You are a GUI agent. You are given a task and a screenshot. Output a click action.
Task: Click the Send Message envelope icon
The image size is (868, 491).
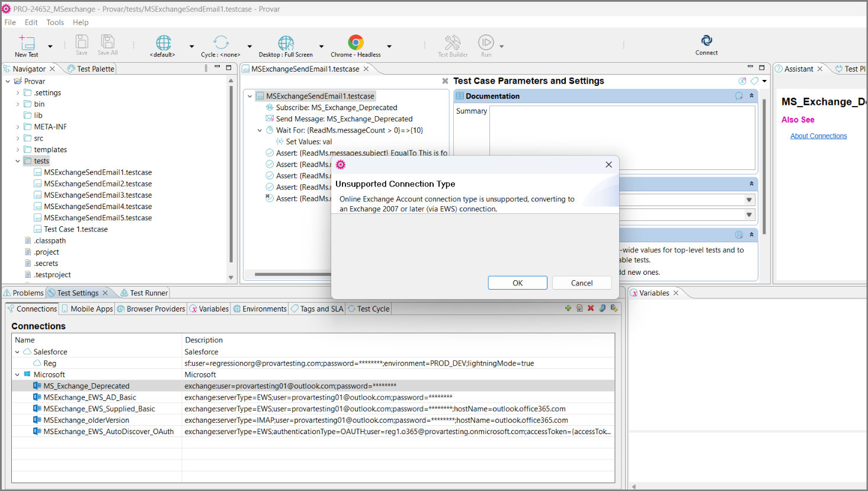pyautogui.click(x=270, y=118)
